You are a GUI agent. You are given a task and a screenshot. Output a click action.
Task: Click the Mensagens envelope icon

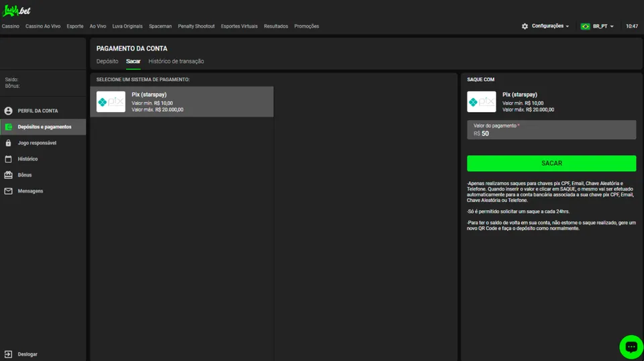(9, 191)
